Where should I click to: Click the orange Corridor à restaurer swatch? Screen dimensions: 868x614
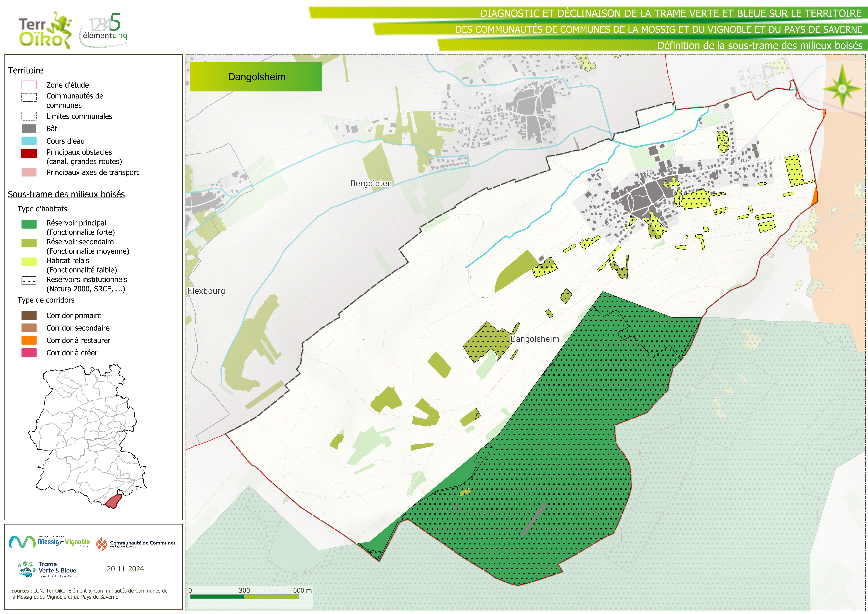(29, 341)
